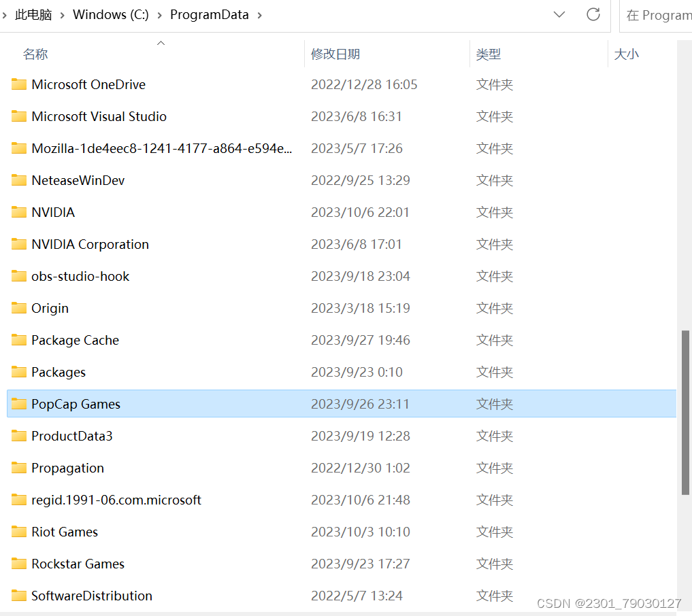Select the Rockstar Games folder name

(78, 564)
